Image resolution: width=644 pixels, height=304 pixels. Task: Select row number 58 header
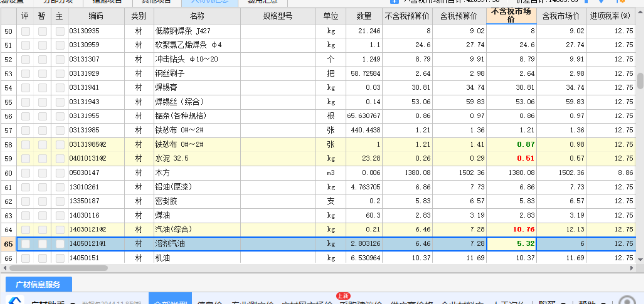(9, 145)
